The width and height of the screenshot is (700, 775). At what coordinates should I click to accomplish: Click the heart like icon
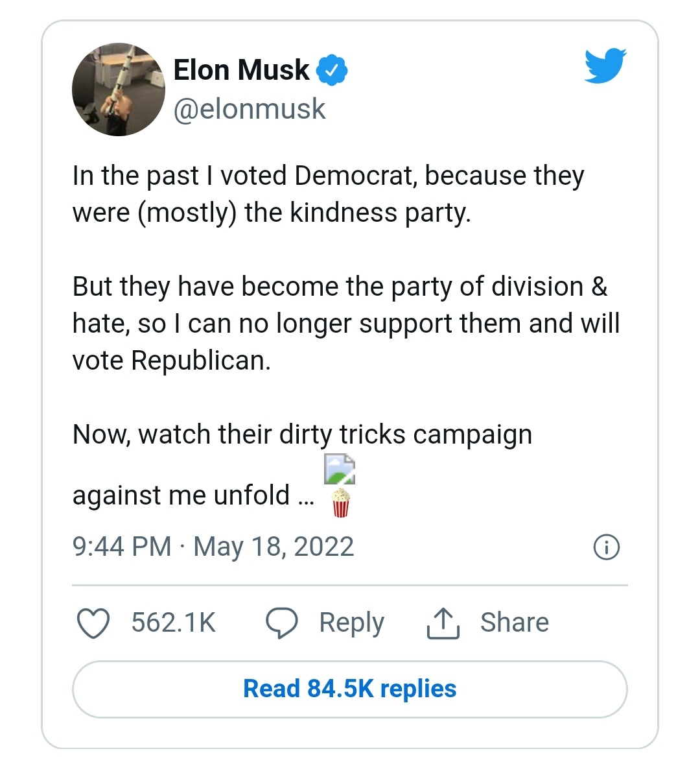(x=93, y=623)
